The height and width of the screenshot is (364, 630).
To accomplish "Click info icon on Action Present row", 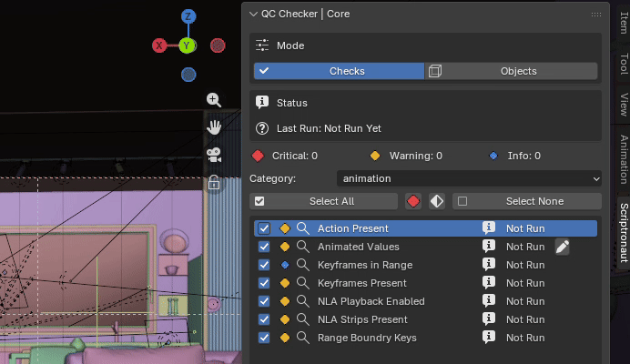I will [489, 228].
